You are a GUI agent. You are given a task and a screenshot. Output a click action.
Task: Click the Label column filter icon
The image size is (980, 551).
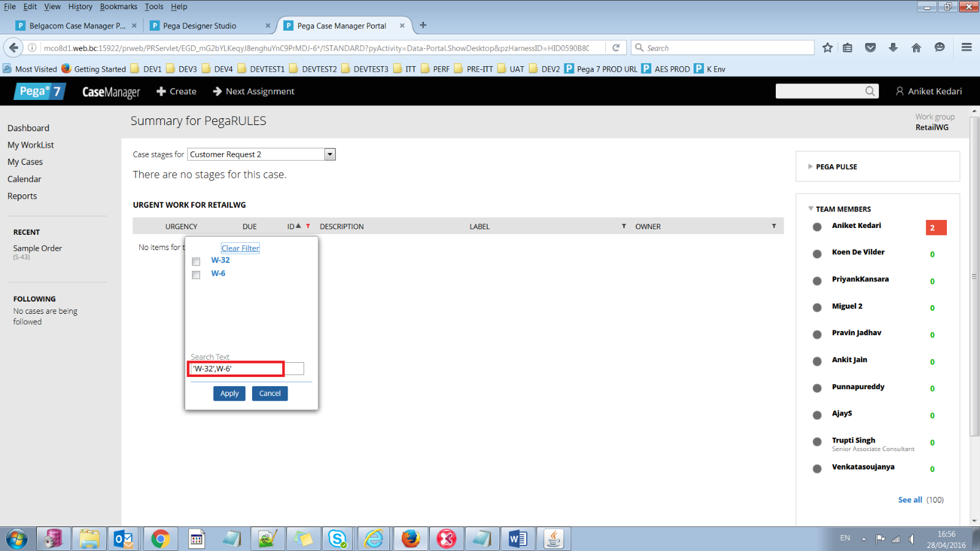(x=624, y=226)
